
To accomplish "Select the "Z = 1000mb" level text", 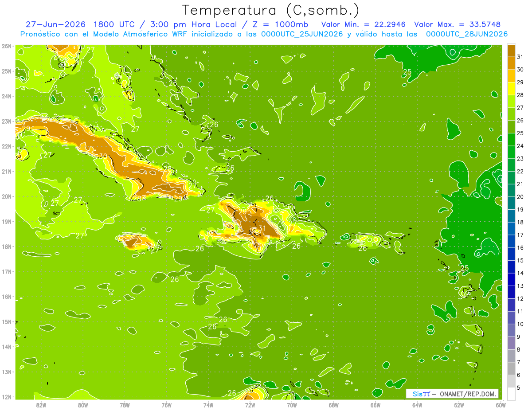I will click(x=280, y=24).
